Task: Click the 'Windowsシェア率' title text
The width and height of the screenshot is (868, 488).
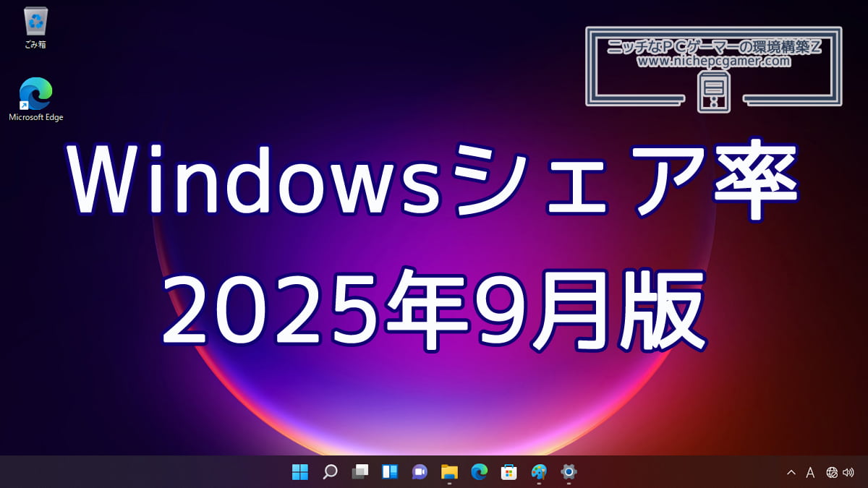Action: click(433, 181)
